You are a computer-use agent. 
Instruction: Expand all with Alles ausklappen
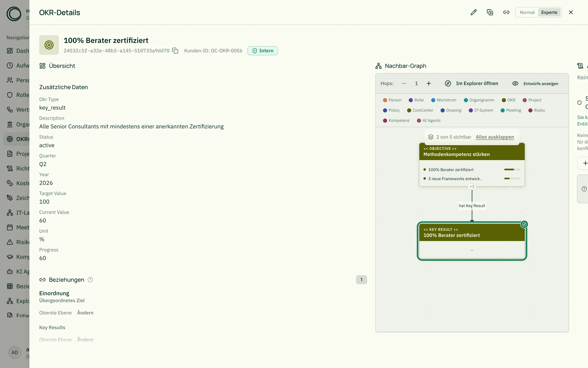coord(495,137)
